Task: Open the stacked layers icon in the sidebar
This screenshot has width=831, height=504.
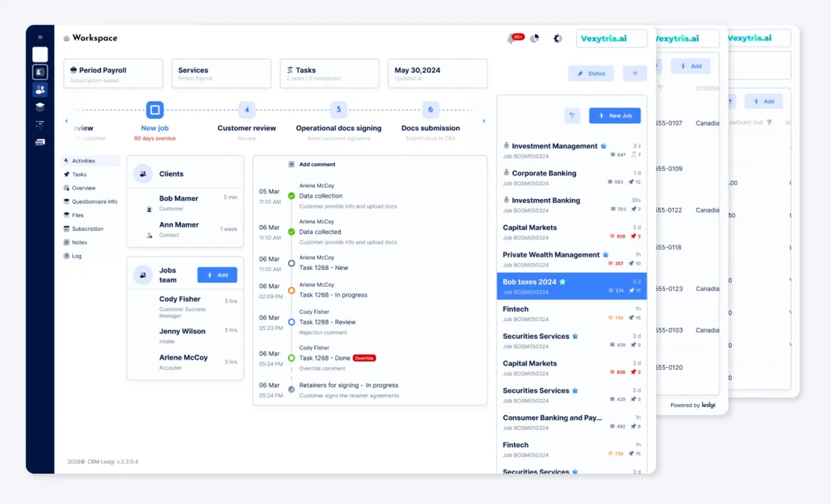Action: point(40,107)
